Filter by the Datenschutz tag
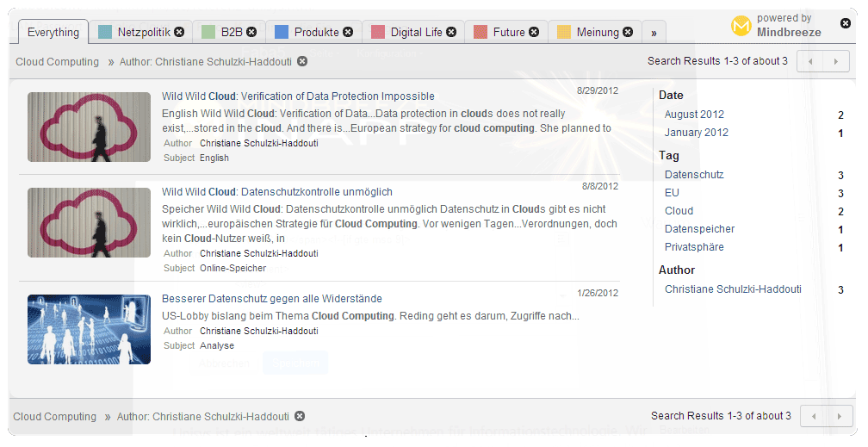The image size is (868, 447). tap(694, 175)
